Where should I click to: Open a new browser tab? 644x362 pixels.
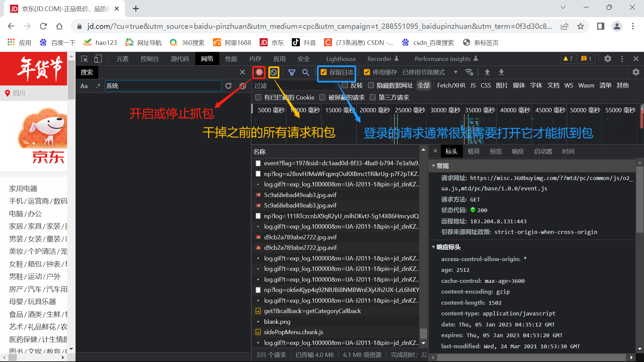pos(136,9)
